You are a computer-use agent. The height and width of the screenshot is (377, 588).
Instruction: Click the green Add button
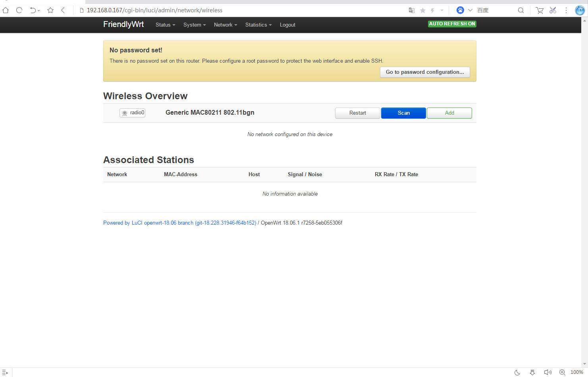click(x=449, y=113)
